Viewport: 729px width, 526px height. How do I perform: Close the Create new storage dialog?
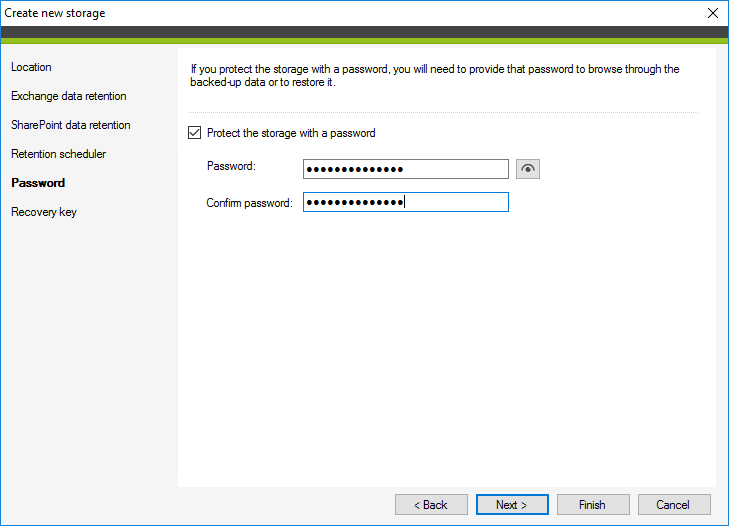pyautogui.click(x=713, y=13)
